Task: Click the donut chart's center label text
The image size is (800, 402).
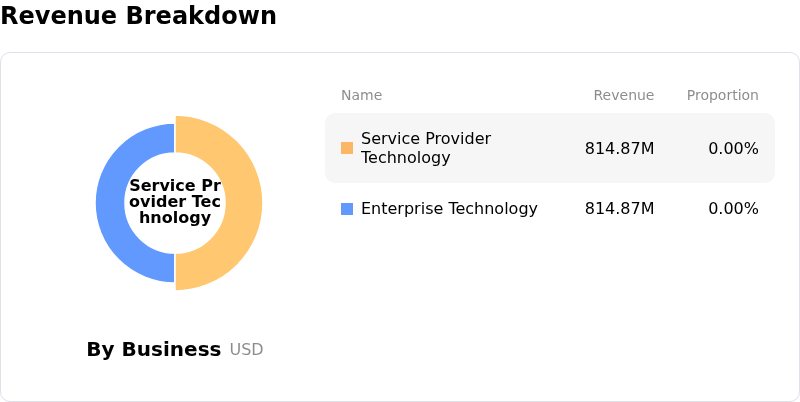Action: point(175,201)
